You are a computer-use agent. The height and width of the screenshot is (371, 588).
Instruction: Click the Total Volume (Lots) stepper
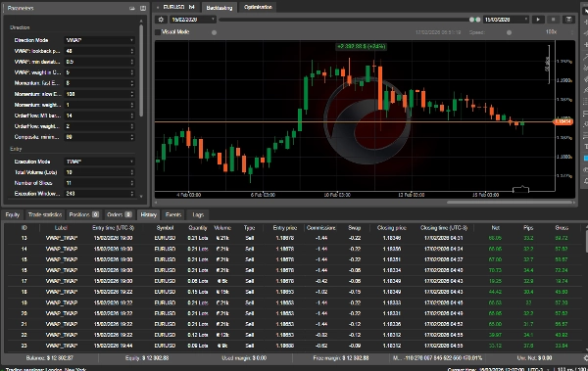pyautogui.click(x=132, y=172)
